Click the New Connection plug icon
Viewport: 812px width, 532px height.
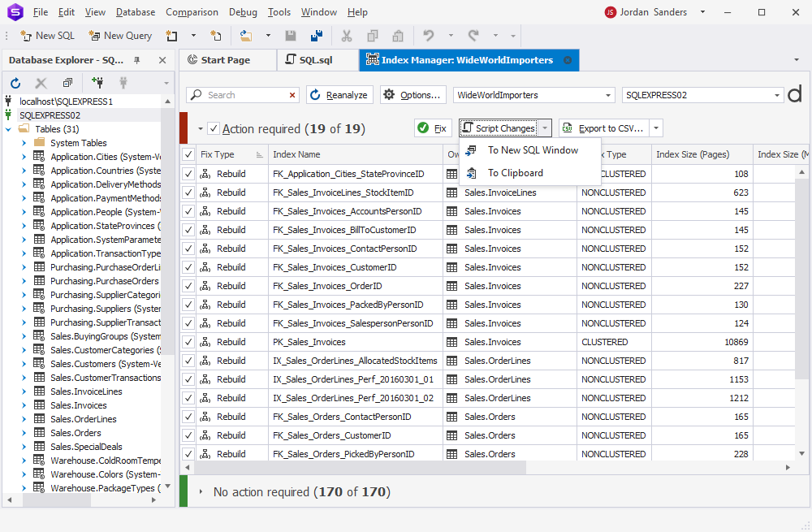pos(97,82)
